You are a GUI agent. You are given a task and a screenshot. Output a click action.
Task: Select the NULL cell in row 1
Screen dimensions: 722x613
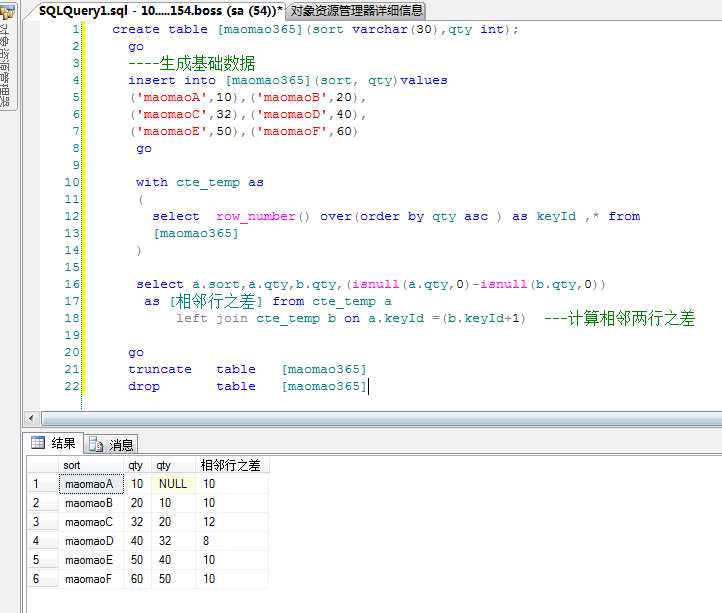coord(173,484)
